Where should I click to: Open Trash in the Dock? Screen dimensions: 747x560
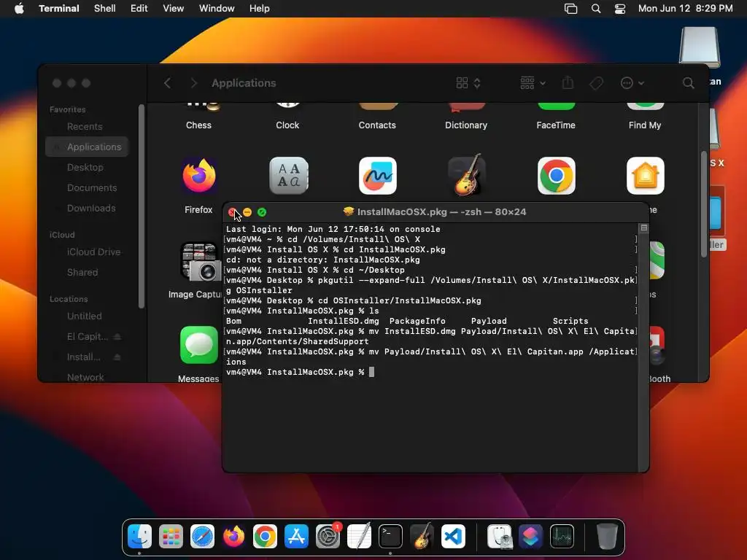pos(608,536)
